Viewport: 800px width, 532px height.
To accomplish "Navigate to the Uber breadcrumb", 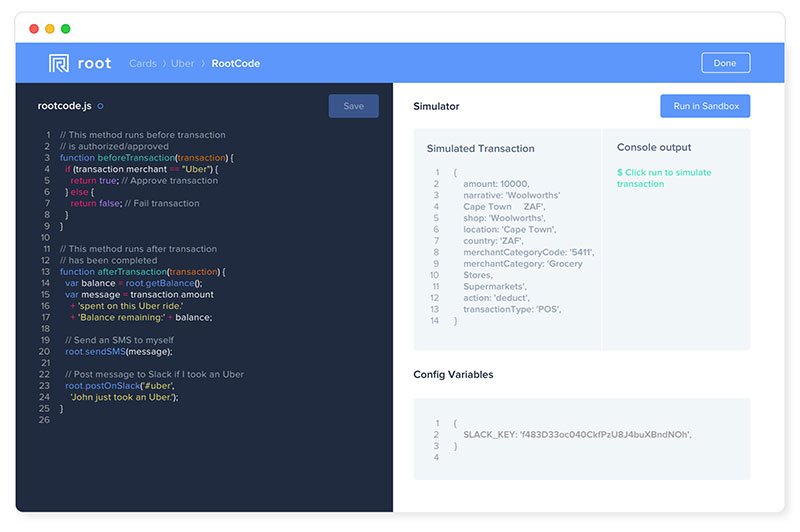I will 182,64.
